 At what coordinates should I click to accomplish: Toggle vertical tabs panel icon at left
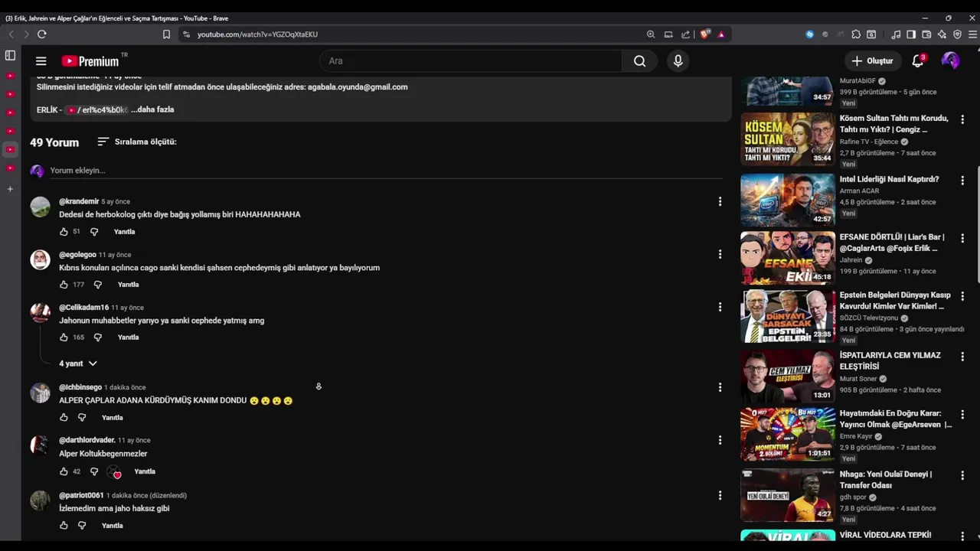[10, 55]
